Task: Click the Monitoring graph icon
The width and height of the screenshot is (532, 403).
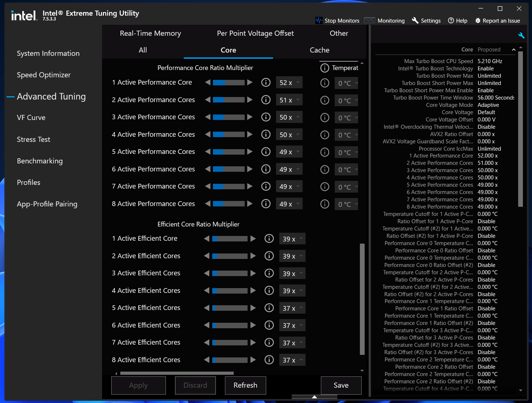Action: click(x=369, y=20)
